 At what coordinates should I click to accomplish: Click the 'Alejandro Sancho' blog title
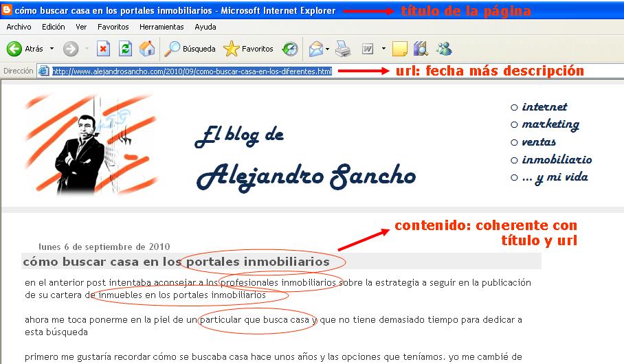pos(306,177)
